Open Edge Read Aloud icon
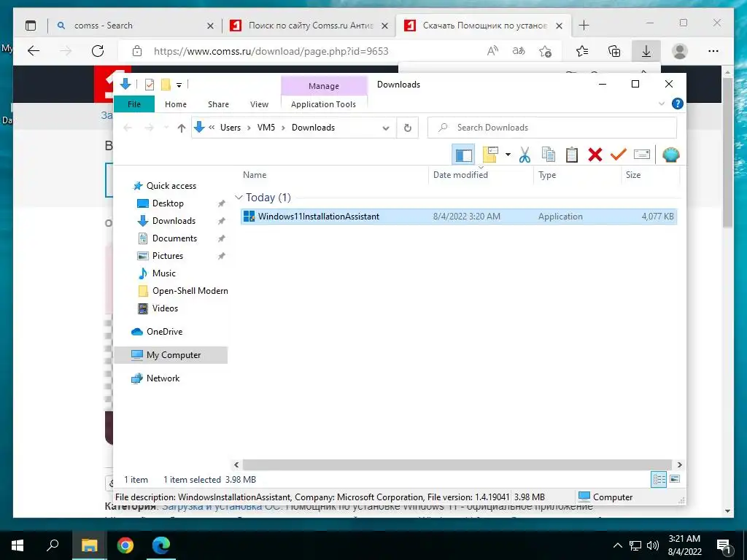The width and height of the screenshot is (747, 560). pos(492,51)
